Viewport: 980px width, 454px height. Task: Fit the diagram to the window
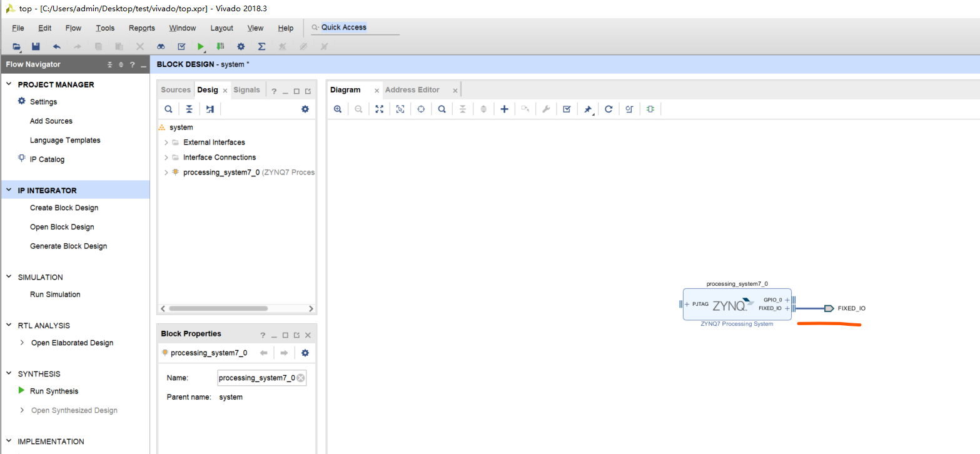tap(379, 109)
